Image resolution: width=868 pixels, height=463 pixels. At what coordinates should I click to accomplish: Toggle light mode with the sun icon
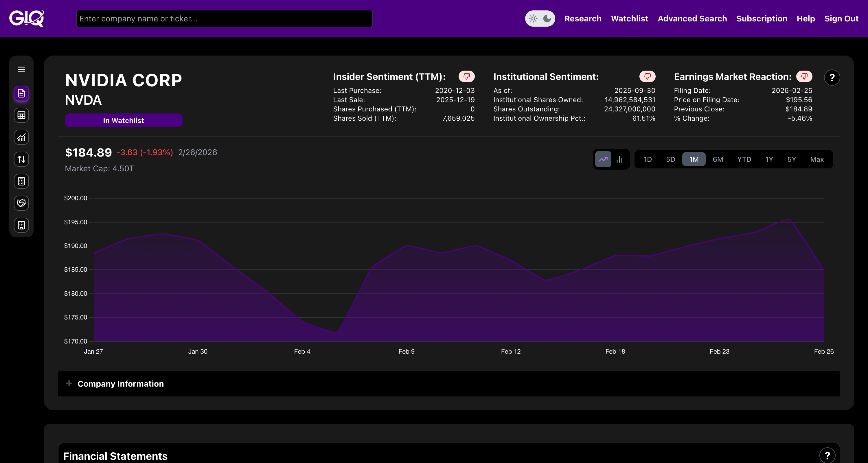click(x=534, y=19)
